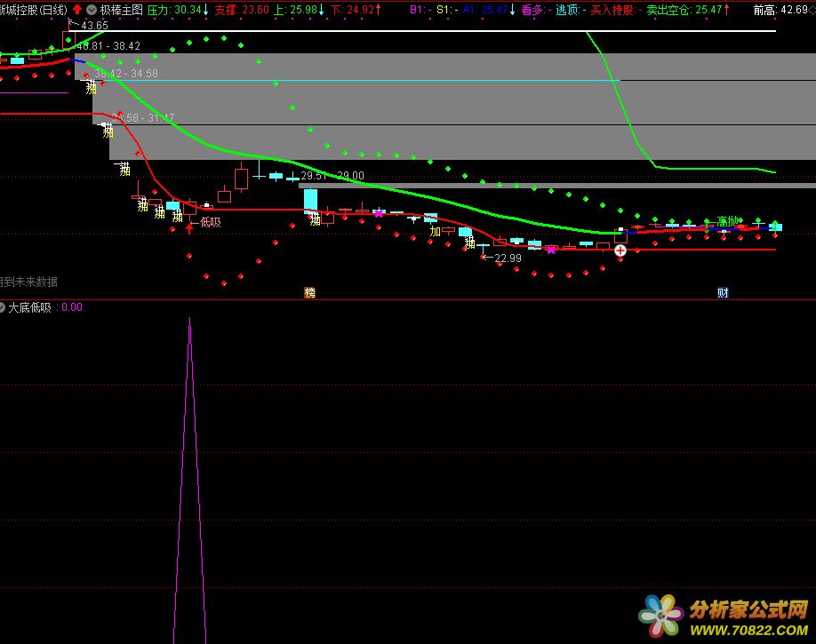Click the 大底低吸 value 0.00
This screenshot has width=816, height=644.
tap(72, 307)
